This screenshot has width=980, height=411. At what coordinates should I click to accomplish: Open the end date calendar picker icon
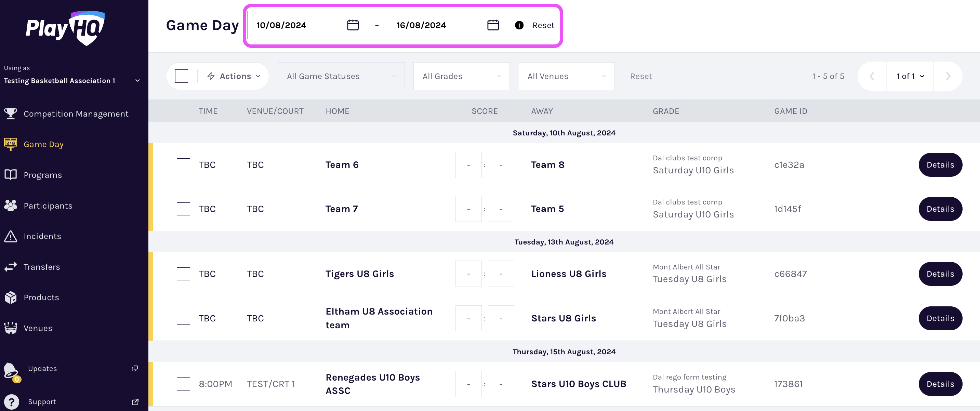point(493,25)
